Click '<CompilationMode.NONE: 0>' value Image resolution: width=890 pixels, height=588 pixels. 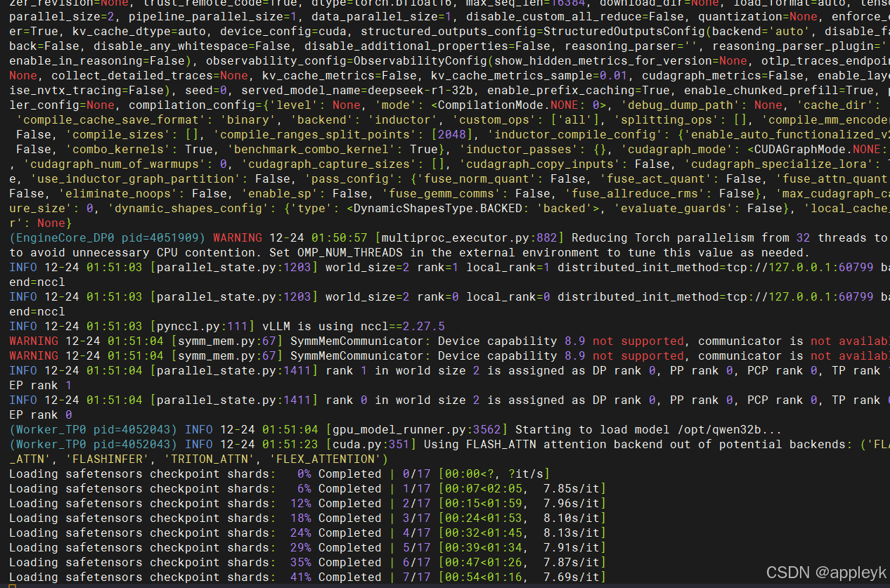pyautogui.click(x=518, y=105)
